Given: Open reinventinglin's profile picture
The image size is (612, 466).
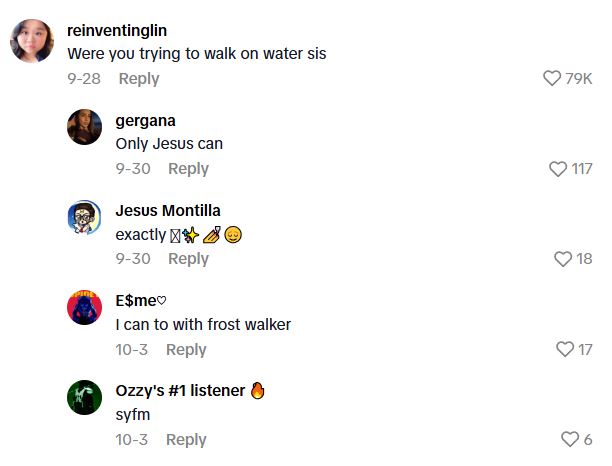Looking at the screenshot, I should (31, 41).
